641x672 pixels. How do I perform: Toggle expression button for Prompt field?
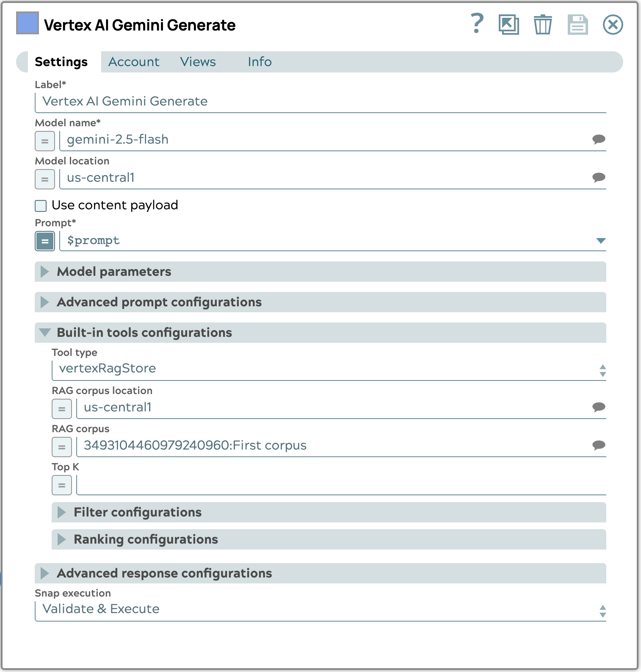pos(45,241)
